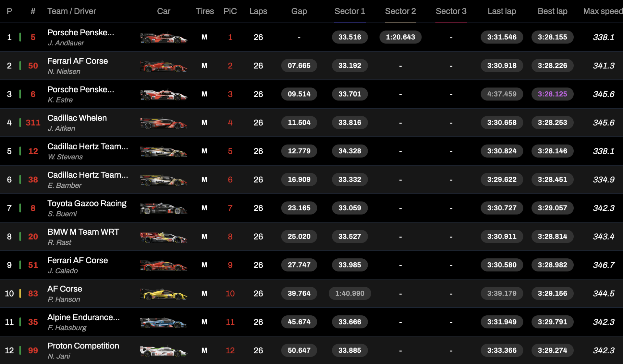
Task: Click the yellow status bar for car 83
Action: coord(20,294)
